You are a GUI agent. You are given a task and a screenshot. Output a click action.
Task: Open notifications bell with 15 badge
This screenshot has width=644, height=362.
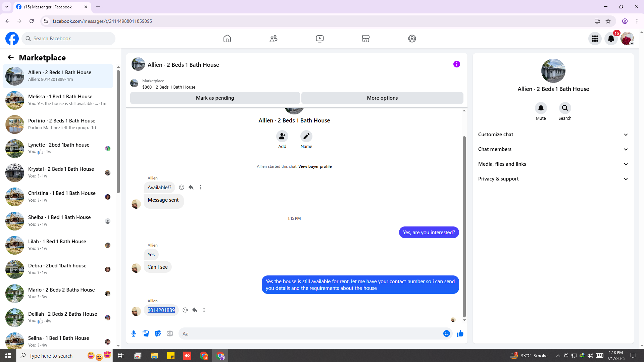point(611,39)
